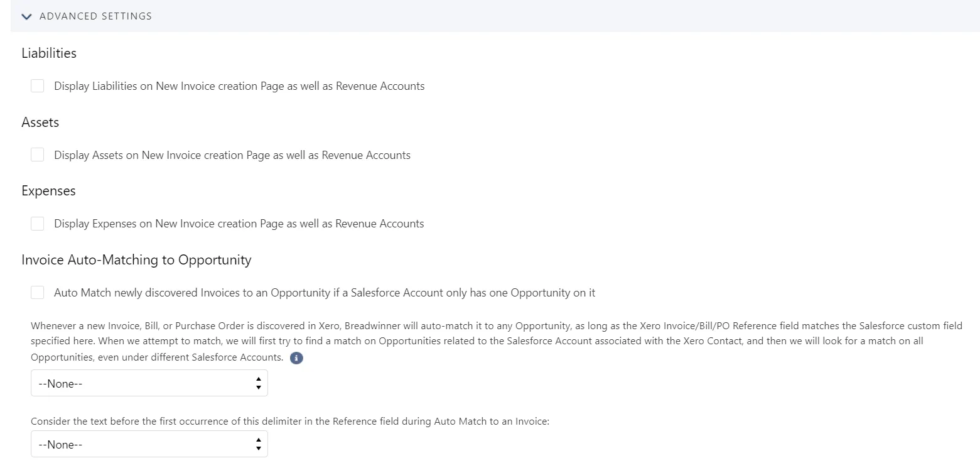This screenshot has width=980, height=468.
Task: Click the Expenses section heading
Action: click(48, 191)
